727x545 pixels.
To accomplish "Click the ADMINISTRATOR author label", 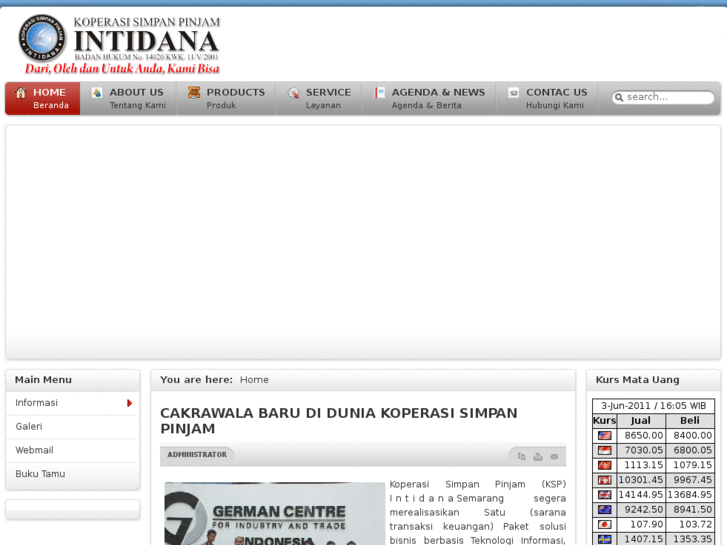I will pyautogui.click(x=197, y=455).
